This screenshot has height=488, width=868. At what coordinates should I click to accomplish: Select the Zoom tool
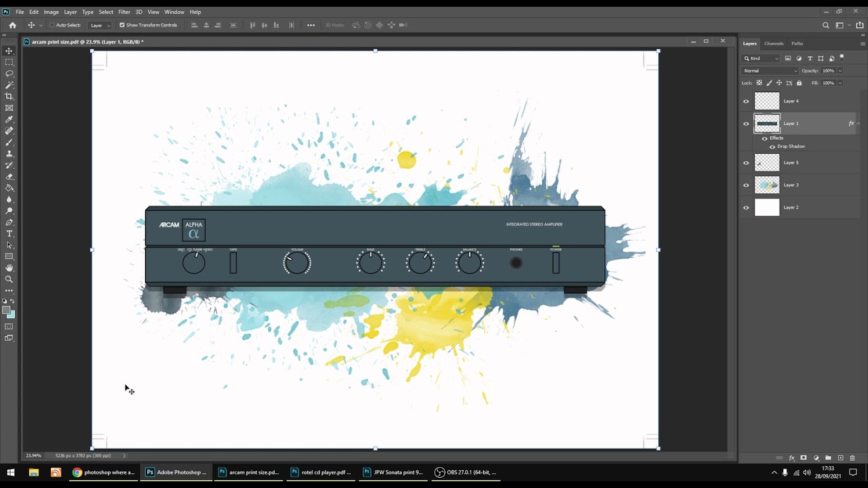click(9, 279)
